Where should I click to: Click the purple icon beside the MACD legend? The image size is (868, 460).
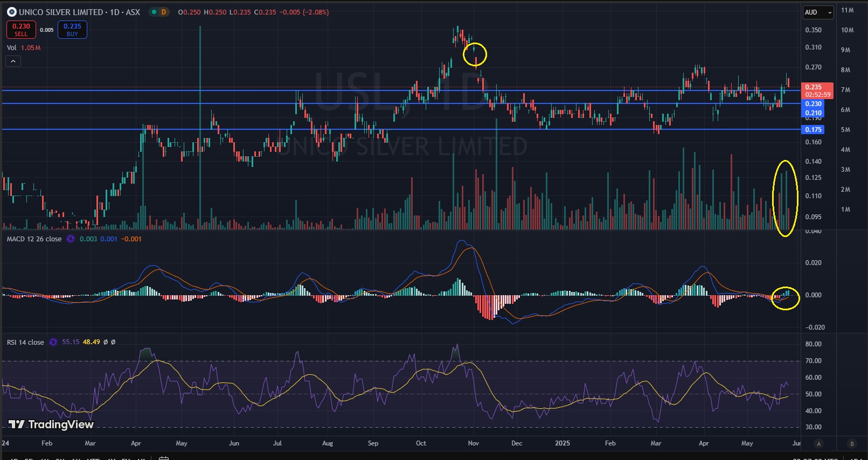tap(71, 239)
